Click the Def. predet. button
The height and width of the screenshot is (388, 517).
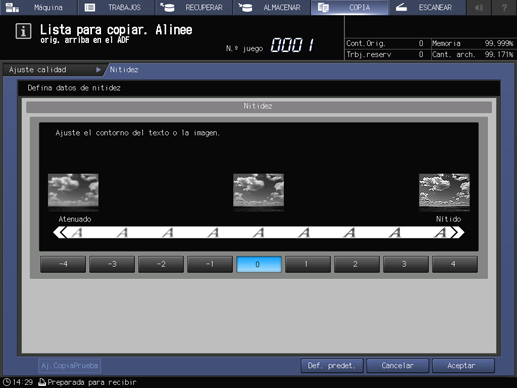click(332, 366)
